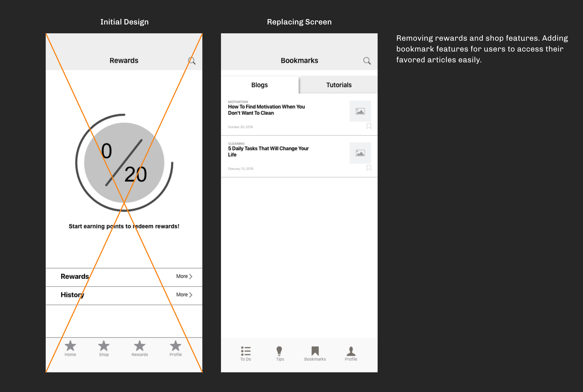Click the 'Removing rewards and shop features' description text

tap(482, 49)
